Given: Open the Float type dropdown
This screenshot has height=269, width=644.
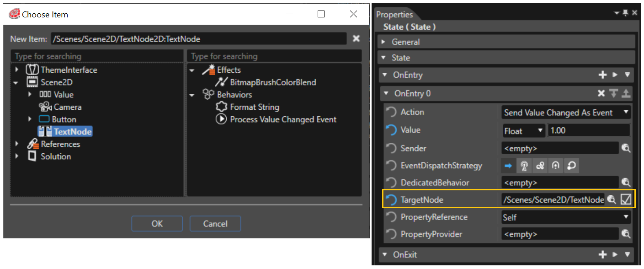Looking at the screenshot, I should click(524, 130).
